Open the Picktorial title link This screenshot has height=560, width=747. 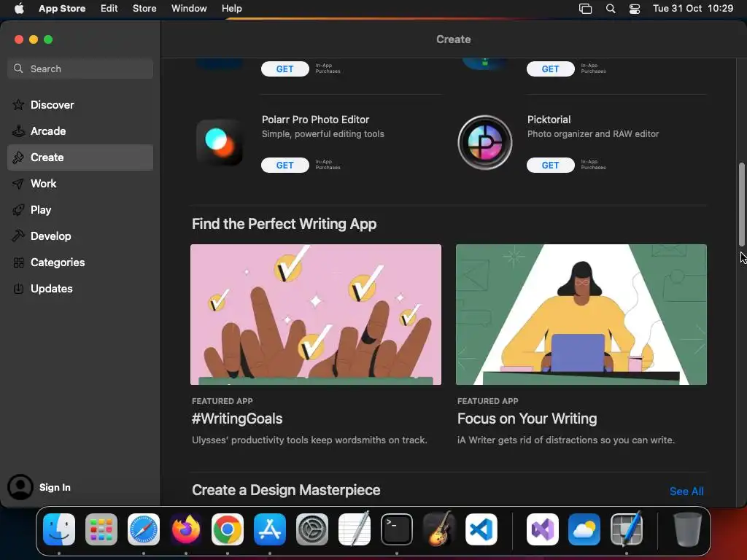(549, 120)
